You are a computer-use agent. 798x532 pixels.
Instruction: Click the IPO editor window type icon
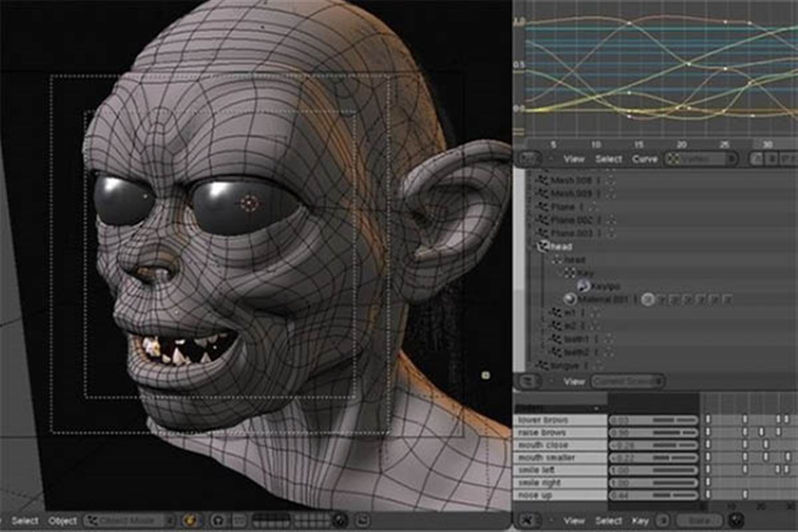tap(529, 160)
